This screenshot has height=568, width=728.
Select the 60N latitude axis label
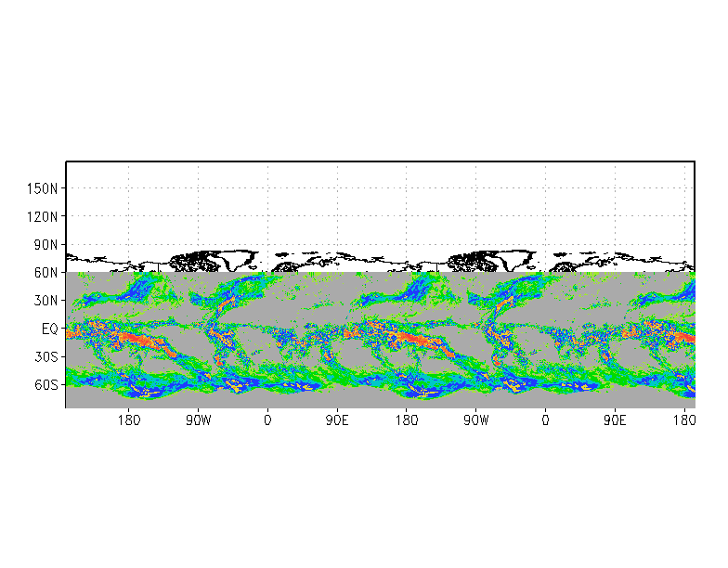click(46, 273)
